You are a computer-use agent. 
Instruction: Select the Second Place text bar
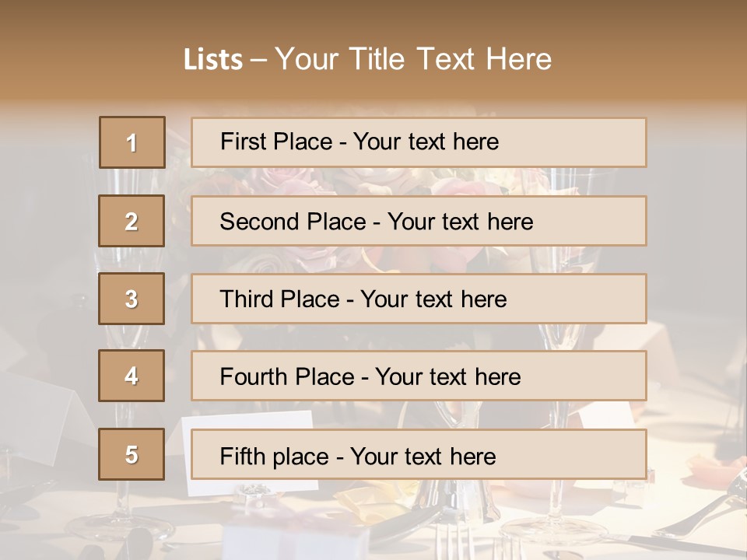419,221
